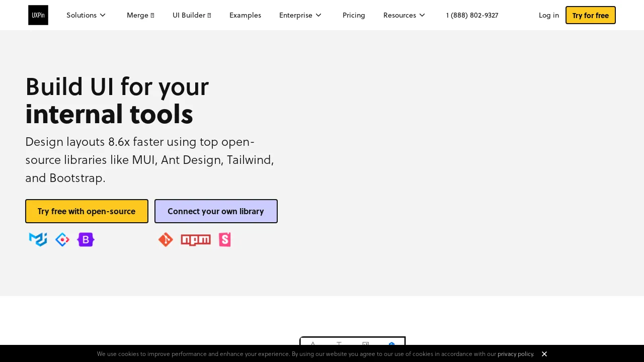Go to the Examples page
Image resolution: width=644 pixels, height=362 pixels.
click(245, 15)
